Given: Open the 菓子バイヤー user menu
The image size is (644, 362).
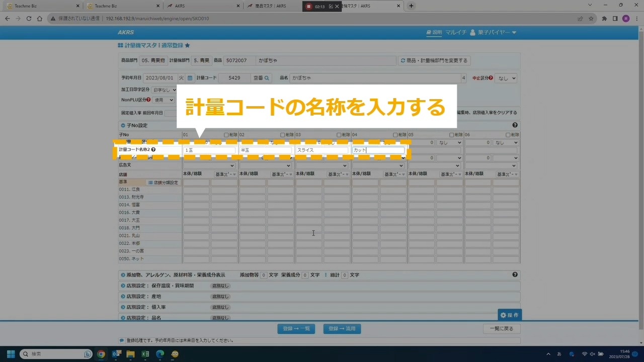Looking at the screenshot, I should pyautogui.click(x=493, y=33).
